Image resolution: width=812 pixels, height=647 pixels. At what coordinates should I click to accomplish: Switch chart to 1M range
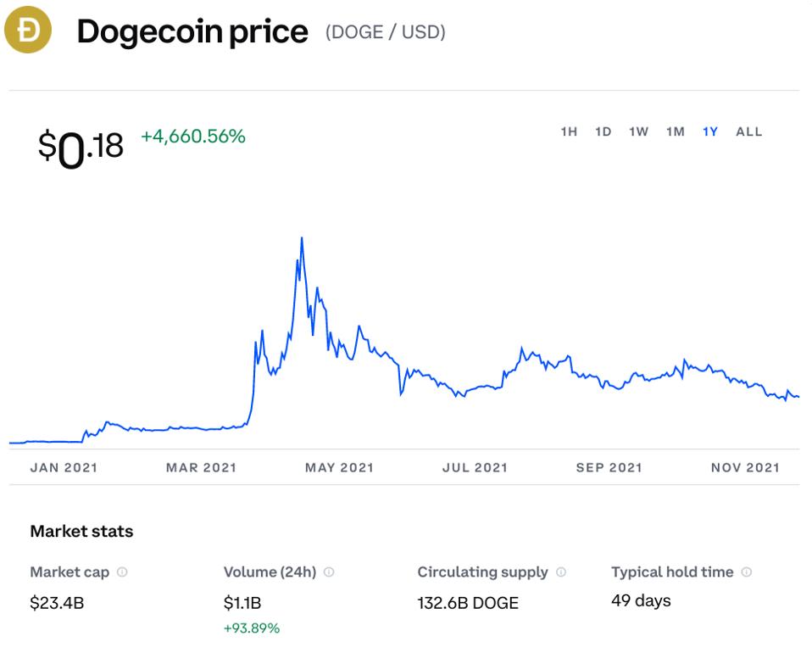click(676, 131)
